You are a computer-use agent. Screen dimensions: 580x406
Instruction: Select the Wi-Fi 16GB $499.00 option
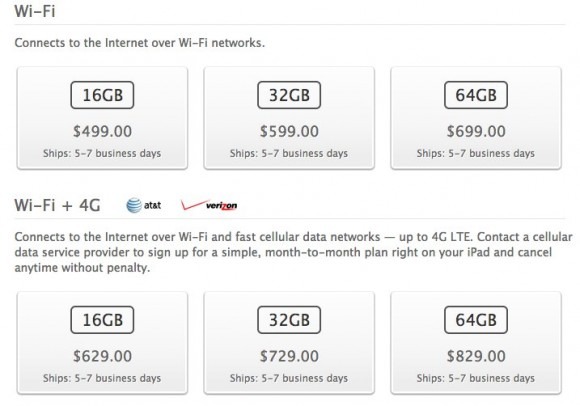(102, 118)
